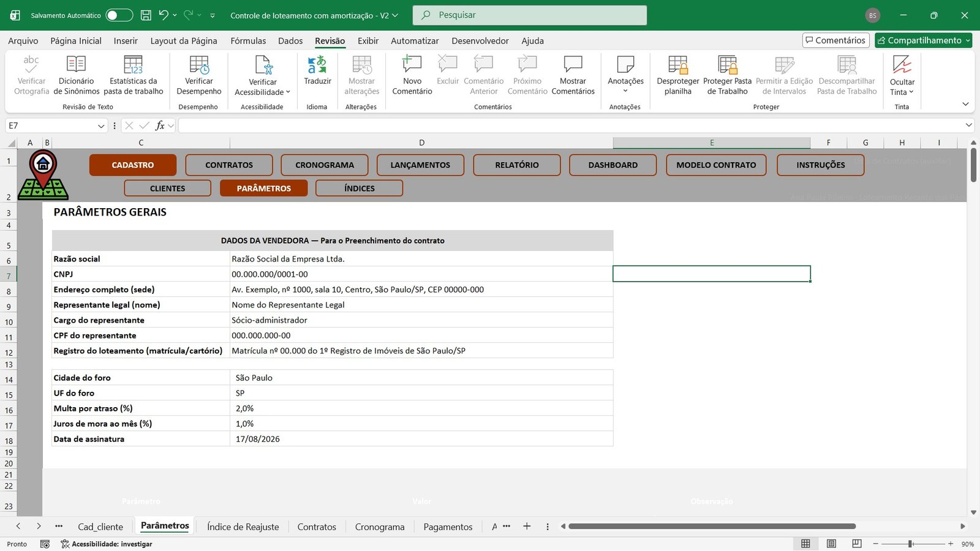Click the Verificar Acessibilidade icon

(x=263, y=64)
